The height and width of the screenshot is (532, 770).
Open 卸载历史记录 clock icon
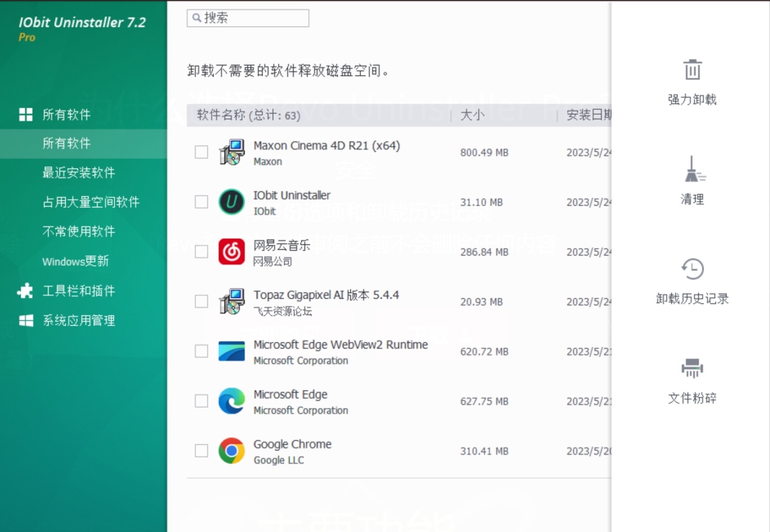(692, 268)
